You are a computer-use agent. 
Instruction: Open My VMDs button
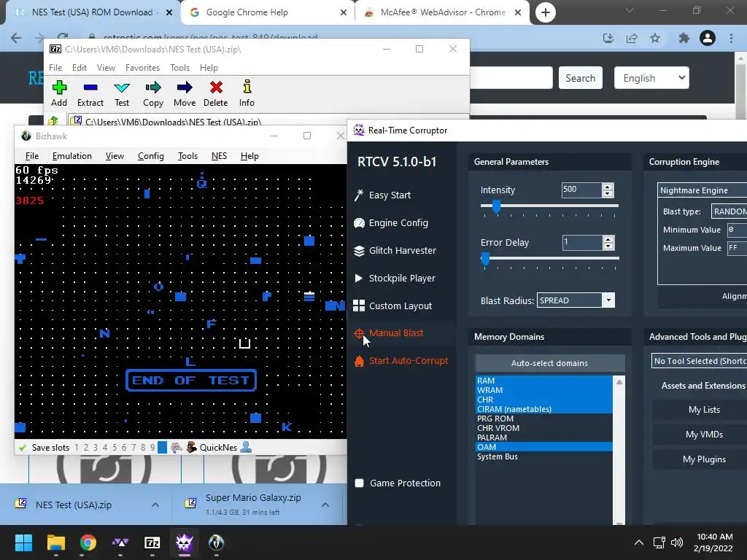[x=704, y=435]
